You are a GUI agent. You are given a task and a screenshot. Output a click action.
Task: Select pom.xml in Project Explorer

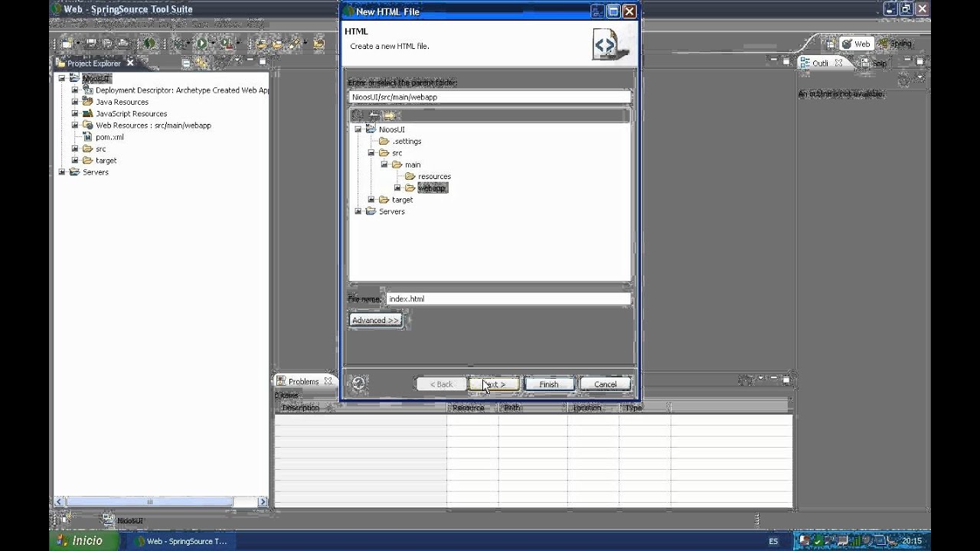(109, 137)
